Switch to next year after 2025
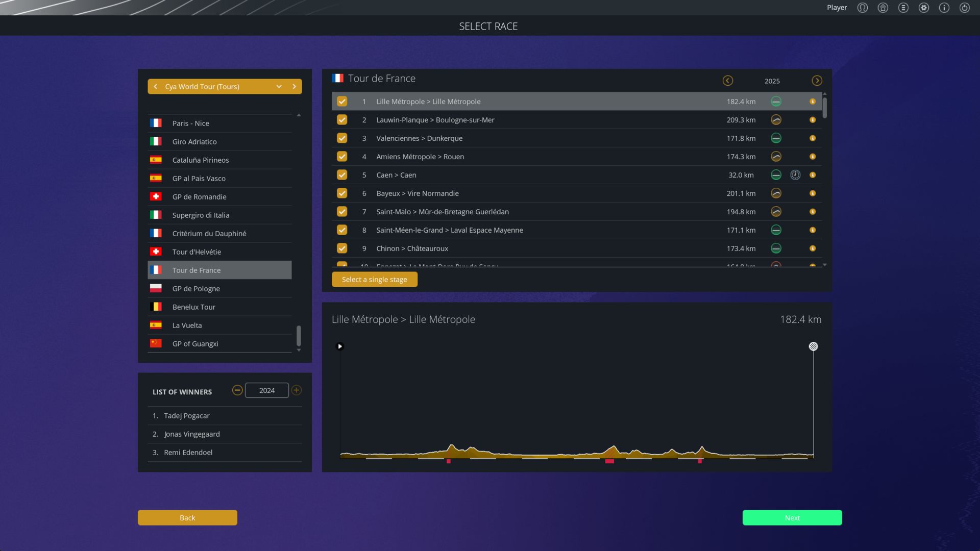 (x=817, y=81)
